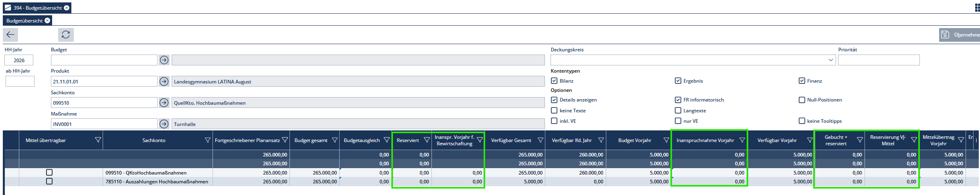Open lookup arrow next to Sachkonto field
This screenshot has width=980, height=195.
point(164,103)
